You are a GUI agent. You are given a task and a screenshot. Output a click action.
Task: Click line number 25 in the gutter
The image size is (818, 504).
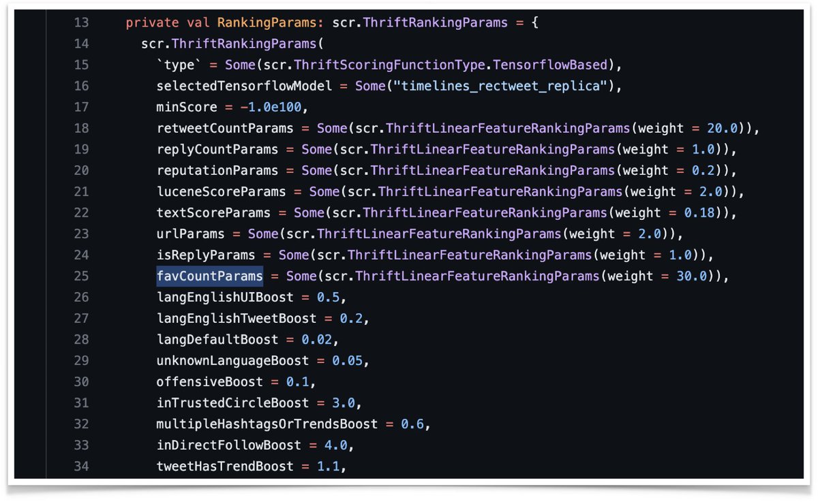pyautogui.click(x=81, y=276)
